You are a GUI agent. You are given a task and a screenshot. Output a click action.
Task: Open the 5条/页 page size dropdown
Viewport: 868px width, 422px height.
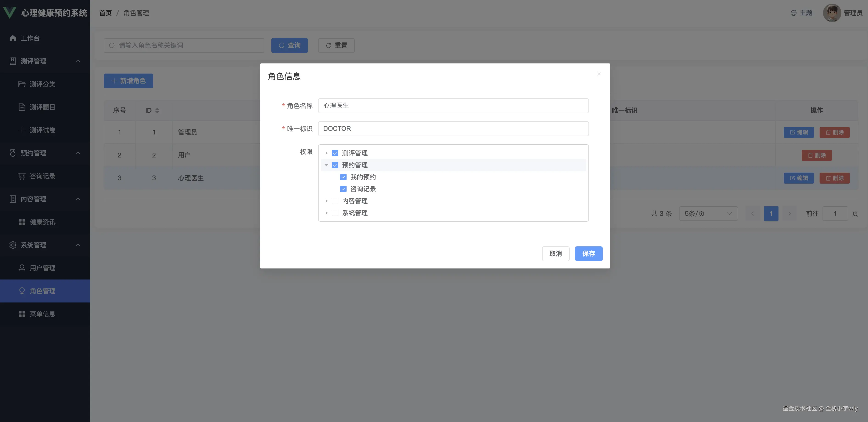tap(708, 213)
